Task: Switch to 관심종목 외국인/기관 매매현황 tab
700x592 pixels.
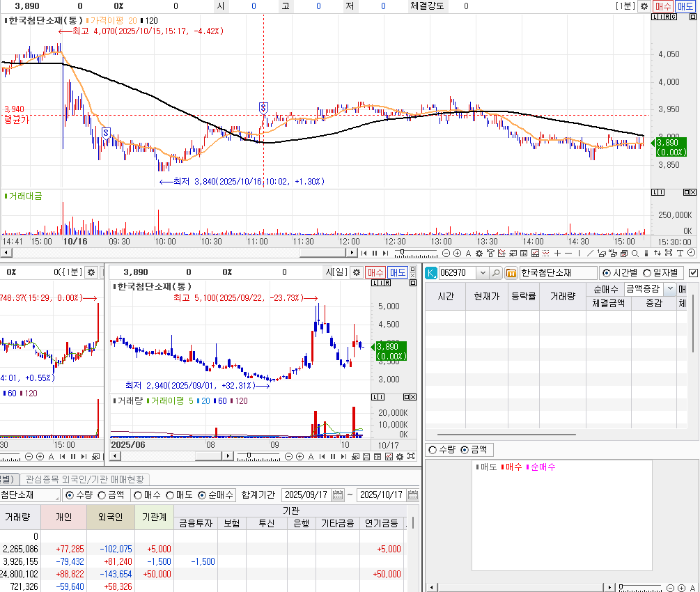Action: pyautogui.click(x=85, y=479)
